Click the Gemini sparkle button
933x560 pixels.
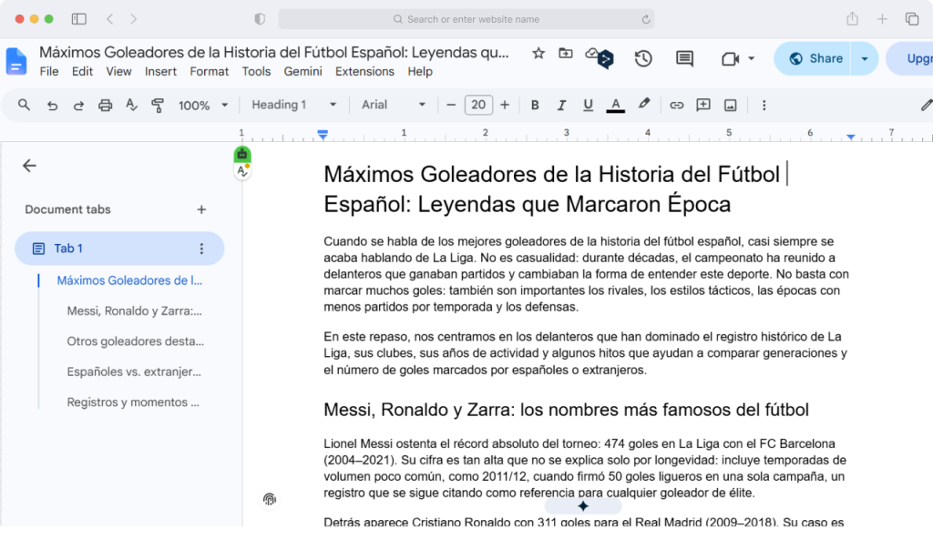click(583, 506)
